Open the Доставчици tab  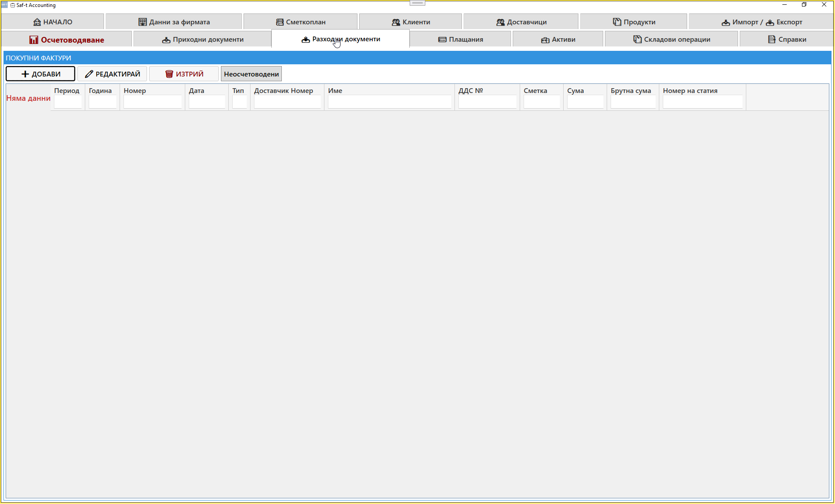pyautogui.click(x=521, y=22)
